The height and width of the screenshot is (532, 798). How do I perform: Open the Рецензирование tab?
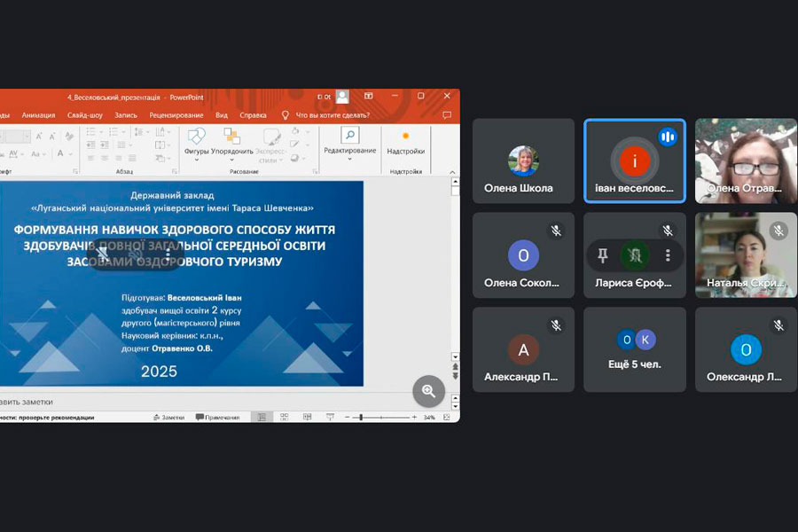coord(176,115)
